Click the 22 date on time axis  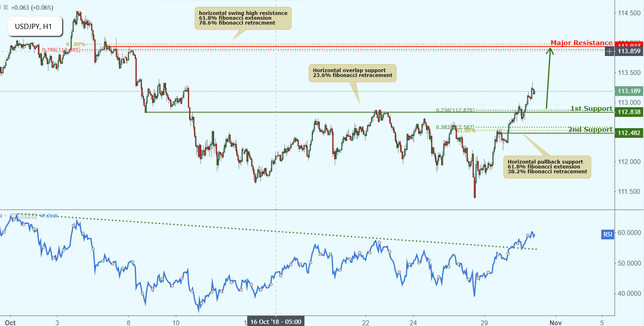coord(365,322)
